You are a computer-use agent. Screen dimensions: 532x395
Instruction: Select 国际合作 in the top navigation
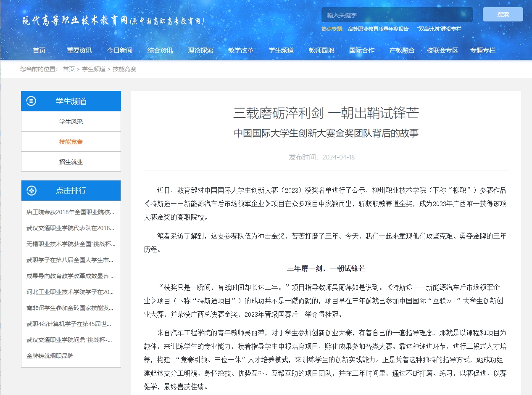362,50
